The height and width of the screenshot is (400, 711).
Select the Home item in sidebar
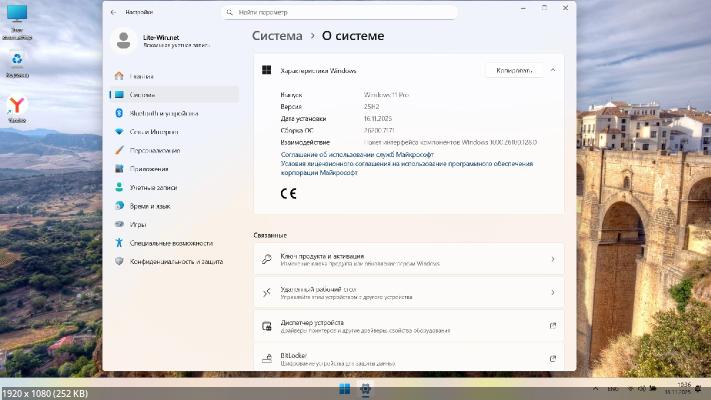point(141,75)
